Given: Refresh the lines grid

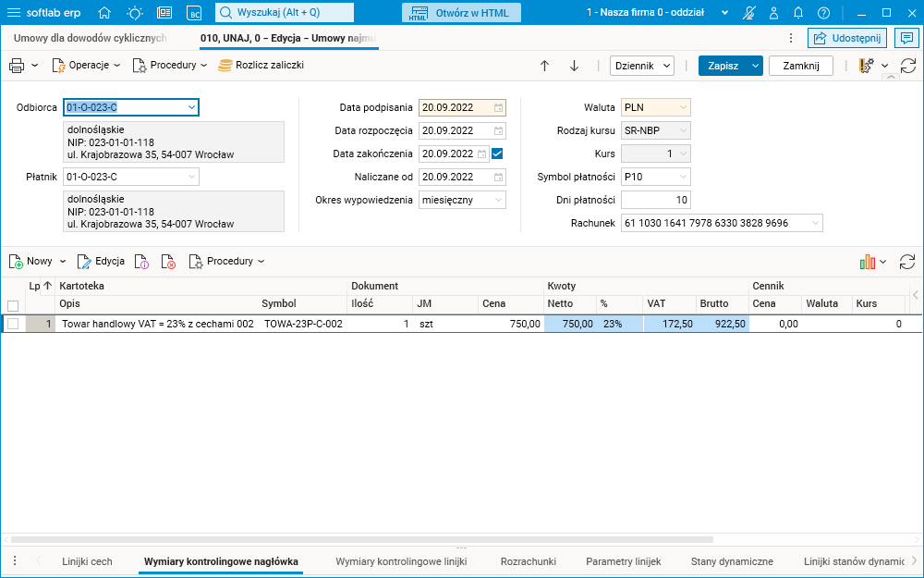Looking at the screenshot, I should (907, 262).
